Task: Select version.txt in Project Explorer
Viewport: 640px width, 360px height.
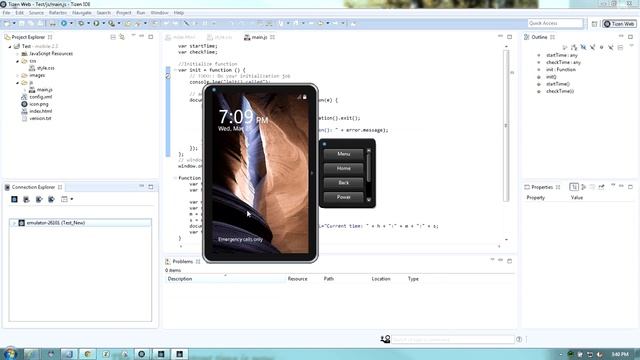Action: tap(40, 118)
